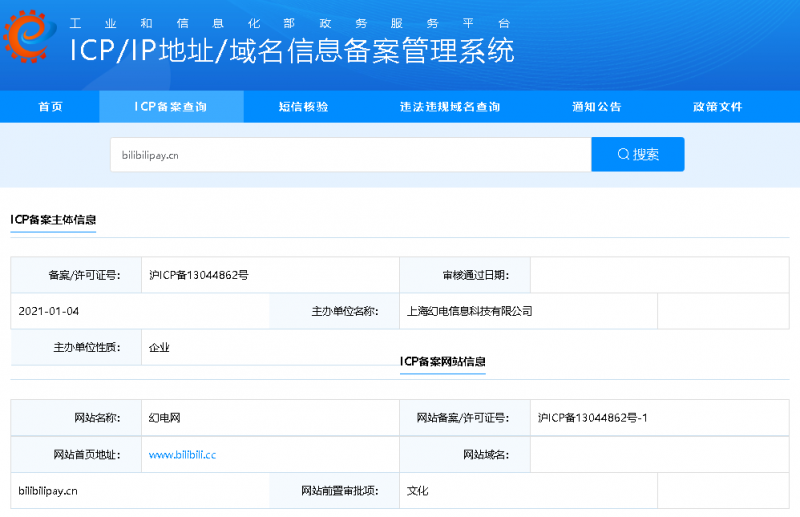Open 违法违规域名查询 tab
This screenshot has width=800, height=517.
pyautogui.click(x=449, y=107)
